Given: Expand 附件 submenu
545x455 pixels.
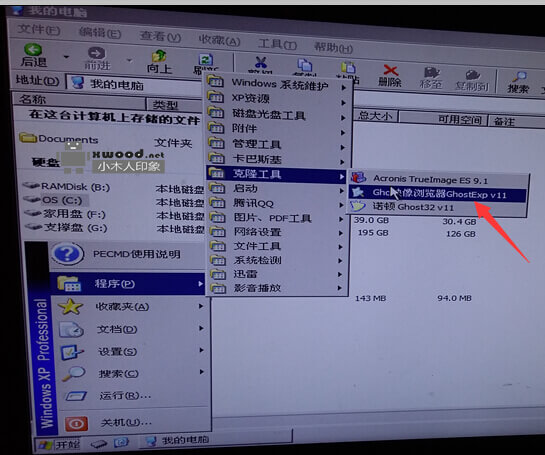Looking at the screenshot, I should (x=277, y=129).
